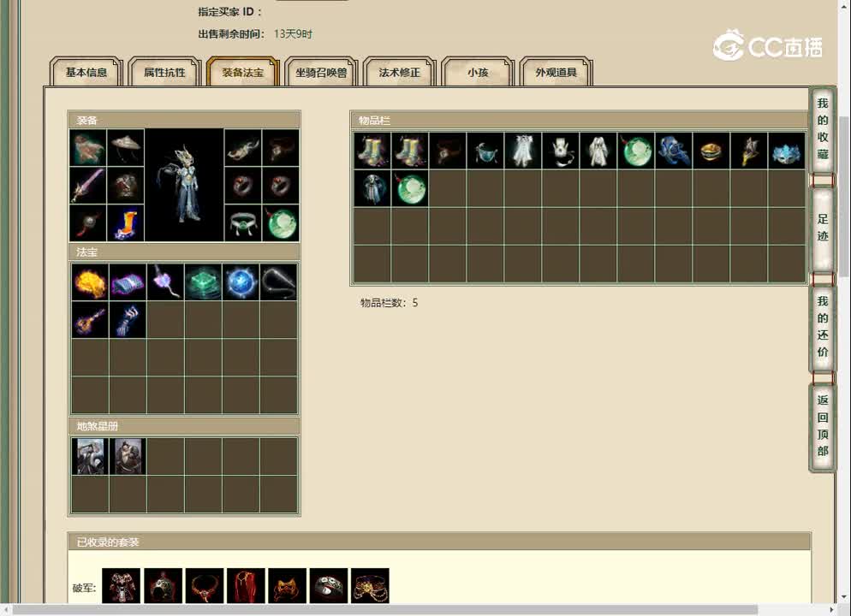Viewport: 851px width, 616px height.
Task: Click the horizontal scrollbar at bottom
Action: (x=385, y=610)
